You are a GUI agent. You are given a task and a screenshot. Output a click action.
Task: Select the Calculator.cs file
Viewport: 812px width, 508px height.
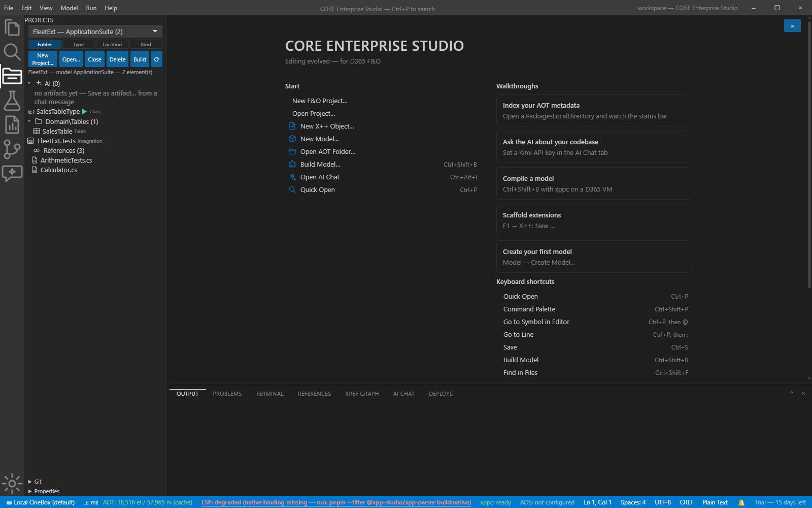pyautogui.click(x=59, y=170)
